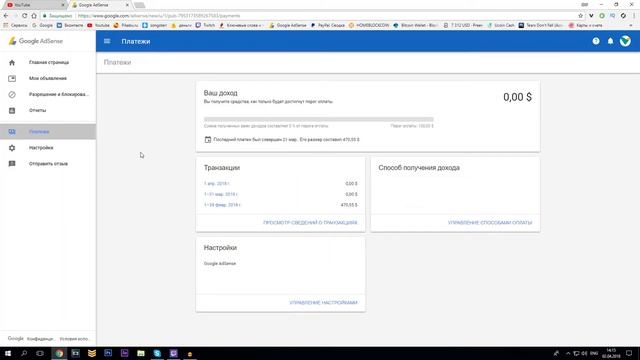Image resolution: width=640 pixels, height=360 pixels.
Task: Select Платежи in sidebar
Action: 48,132
